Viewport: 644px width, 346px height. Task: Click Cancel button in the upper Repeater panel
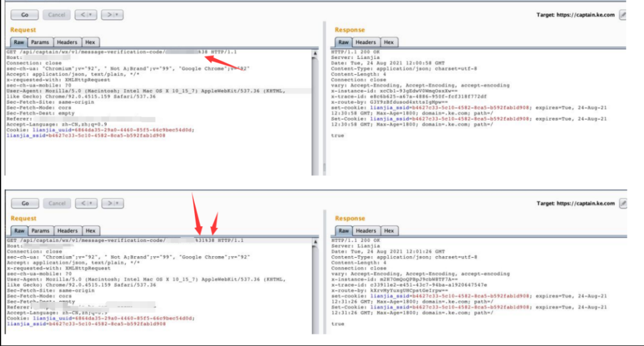tap(57, 15)
